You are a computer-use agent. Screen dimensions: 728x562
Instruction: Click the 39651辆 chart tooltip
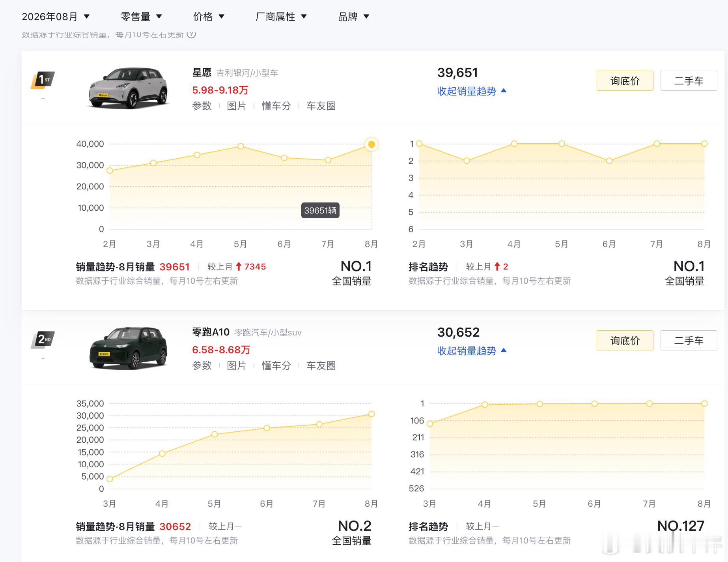[x=320, y=210]
